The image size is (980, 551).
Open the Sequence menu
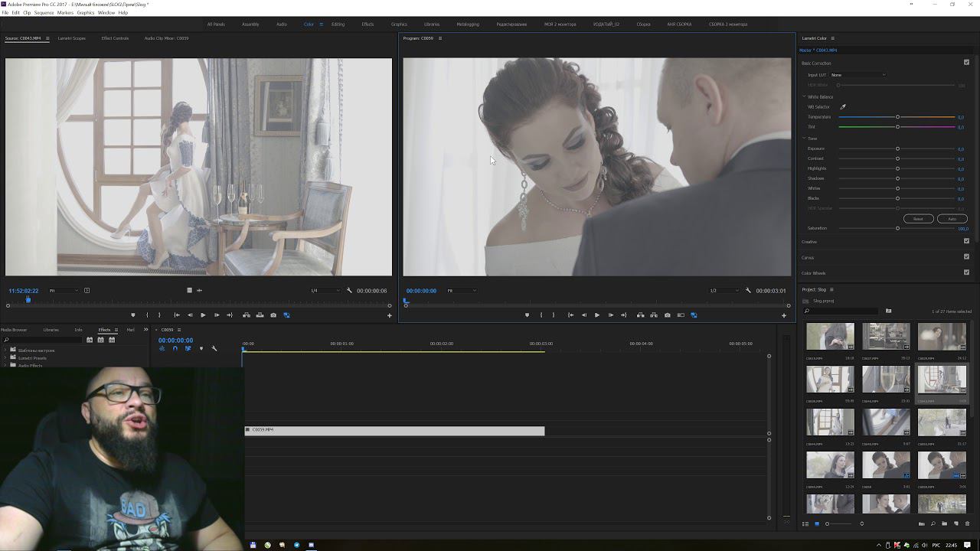(44, 12)
